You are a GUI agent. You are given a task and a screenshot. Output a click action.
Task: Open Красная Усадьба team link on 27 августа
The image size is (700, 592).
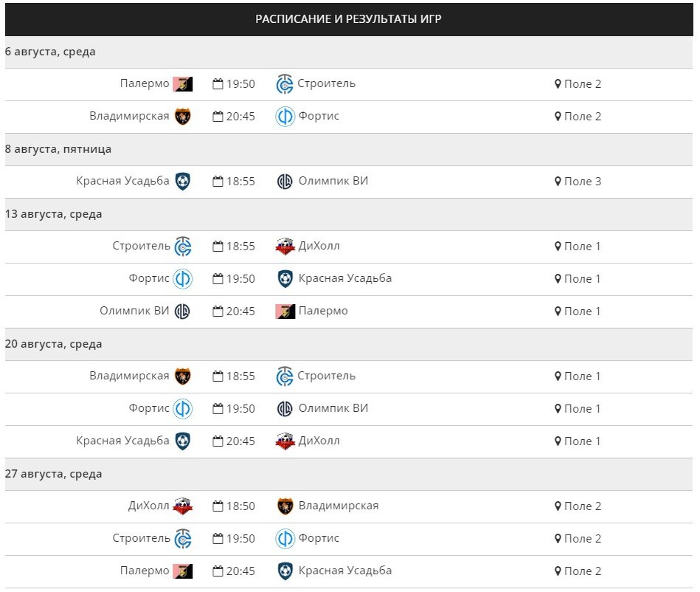tap(344, 571)
